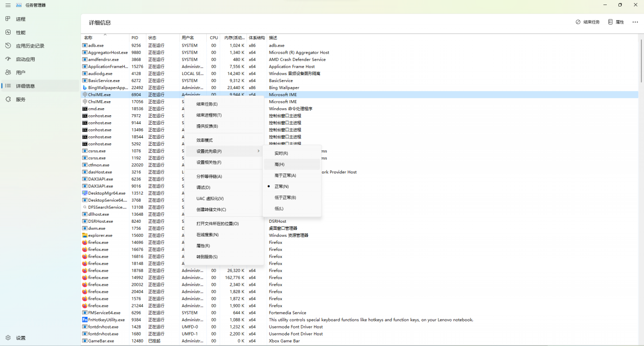The width and height of the screenshot is (644, 346).
Task: Click the conhost.exe icon with PID 7972
Action: 85,116
